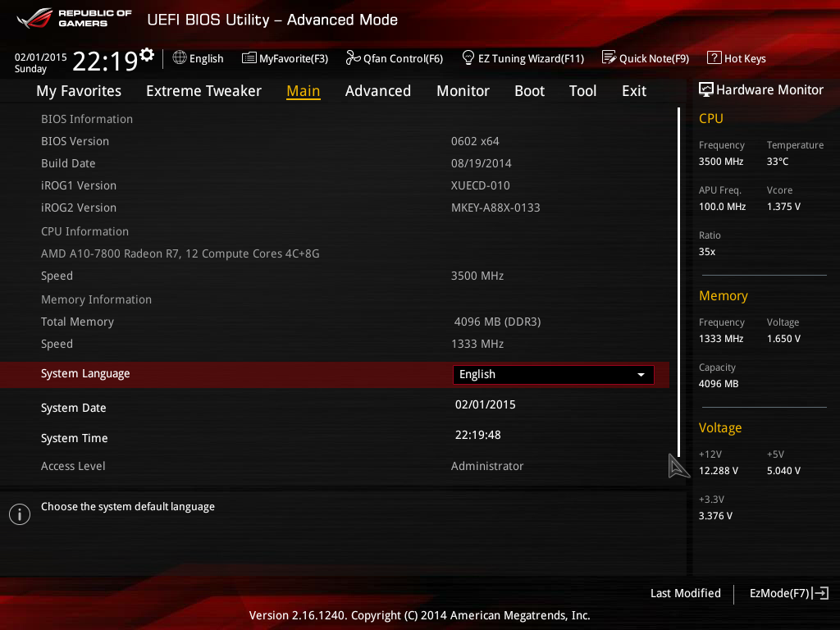Click the Vcore 1.375 V reading
Viewport: 840px width, 630px height.
(783, 207)
